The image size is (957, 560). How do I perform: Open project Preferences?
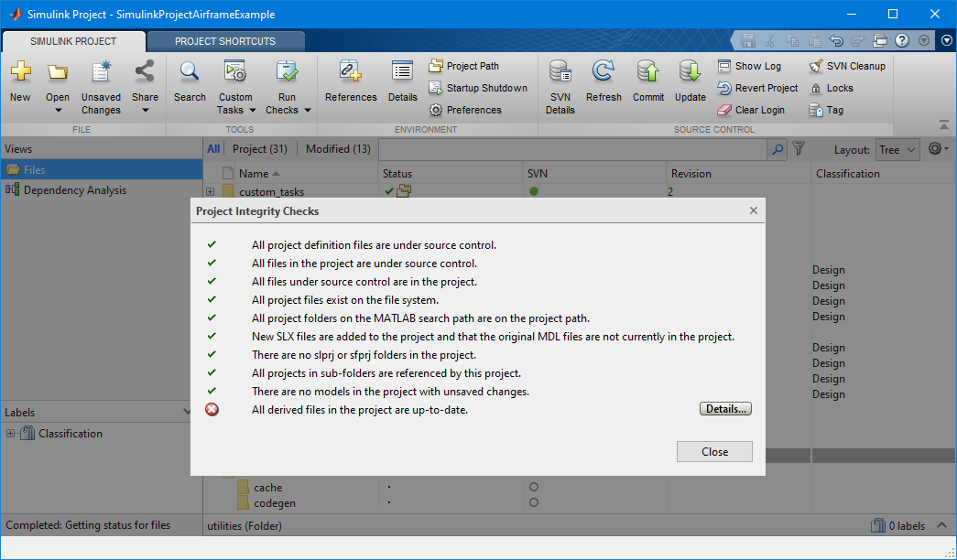465,110
